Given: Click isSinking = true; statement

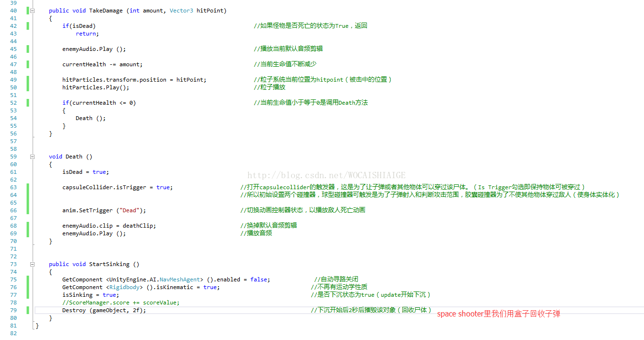Looking at the screenshot, I should tap(91, 295).
